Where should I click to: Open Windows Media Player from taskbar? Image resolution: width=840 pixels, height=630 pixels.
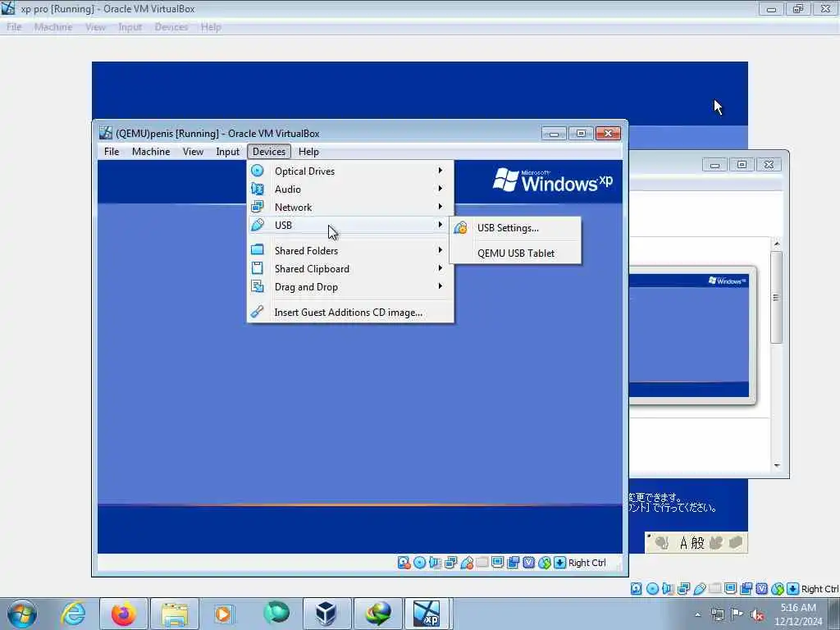(x=223, y=614)
